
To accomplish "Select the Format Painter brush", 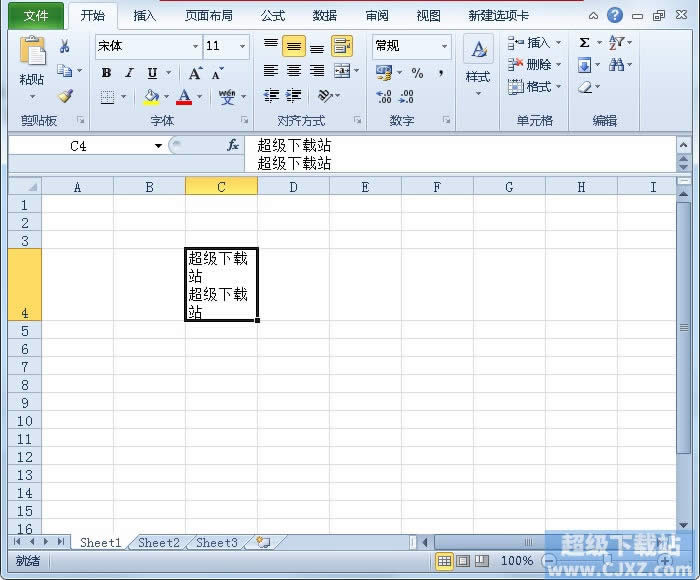I will (x=66, y=96).
